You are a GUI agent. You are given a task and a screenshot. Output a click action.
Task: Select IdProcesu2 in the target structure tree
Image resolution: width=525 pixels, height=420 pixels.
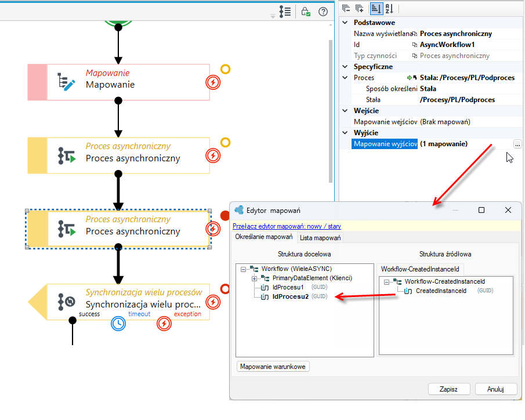290,297
